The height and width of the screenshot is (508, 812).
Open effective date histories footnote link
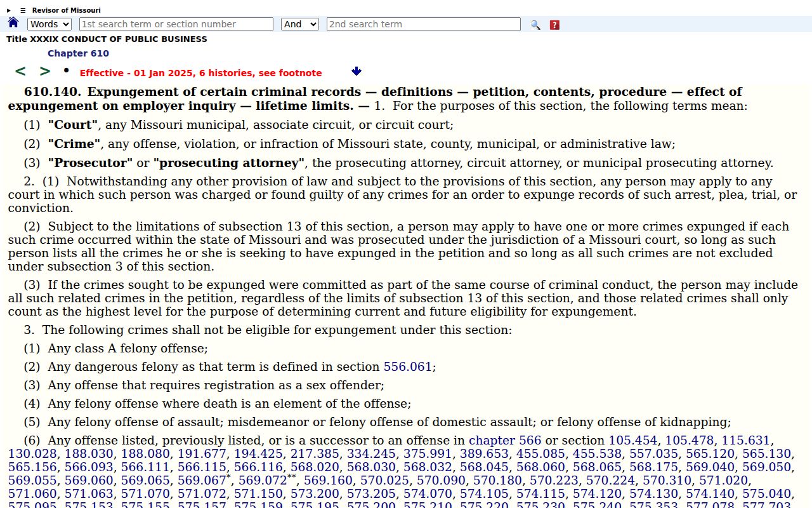[200, 73]
